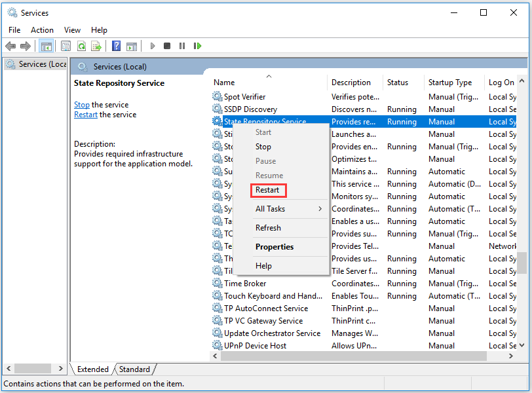Viewport: 532px width, 393px height.
Task: Click the list's vertical scroll down arrow
Action: tap(522, 346)
